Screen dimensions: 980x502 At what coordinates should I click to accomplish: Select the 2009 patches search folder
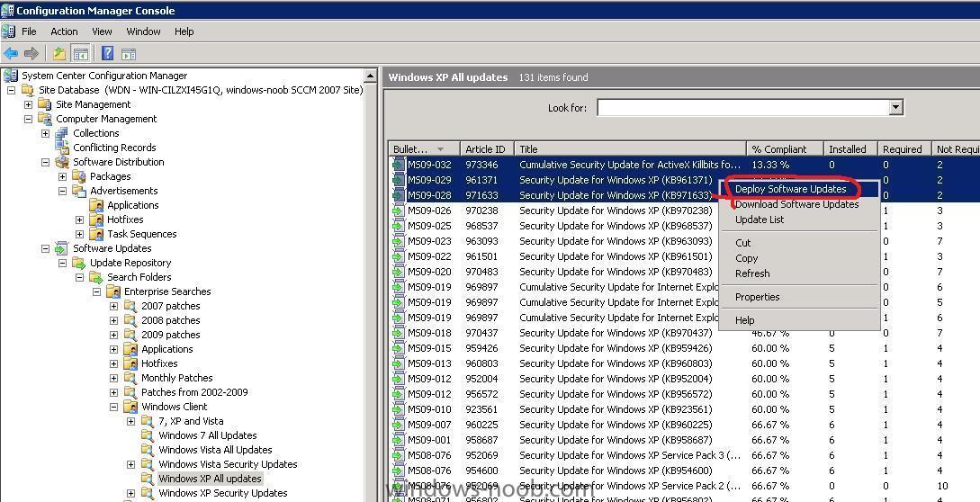click(x=171, y=335)
